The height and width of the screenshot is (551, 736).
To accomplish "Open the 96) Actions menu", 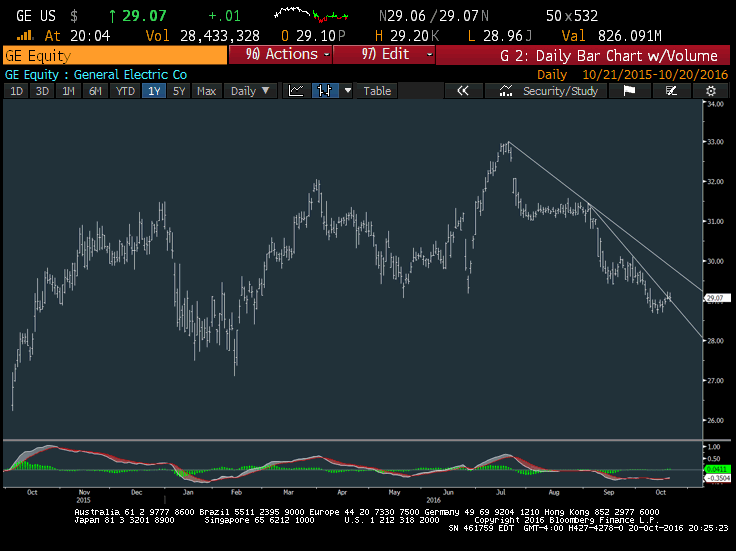I will point(280,54).
